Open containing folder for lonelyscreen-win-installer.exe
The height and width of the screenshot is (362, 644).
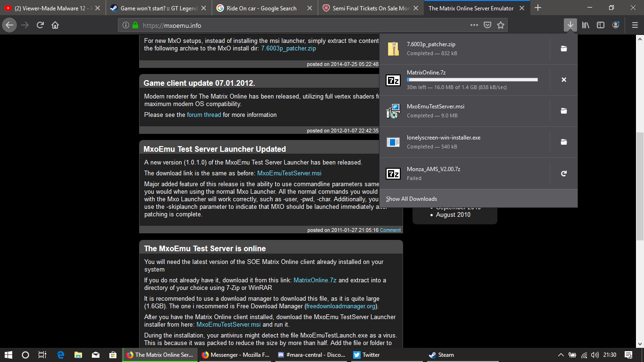[563, 142]
